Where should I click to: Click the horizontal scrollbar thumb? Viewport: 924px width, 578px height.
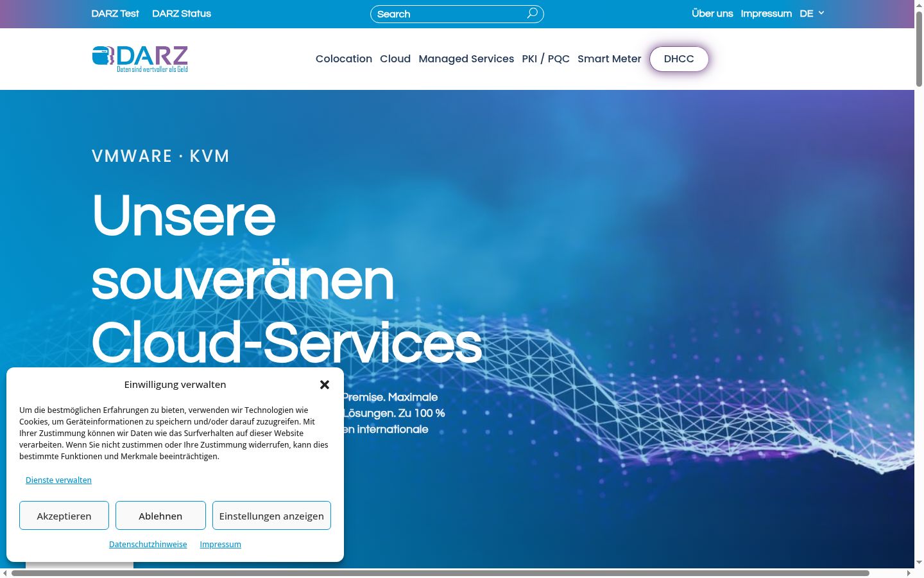(x=440, y=573)
